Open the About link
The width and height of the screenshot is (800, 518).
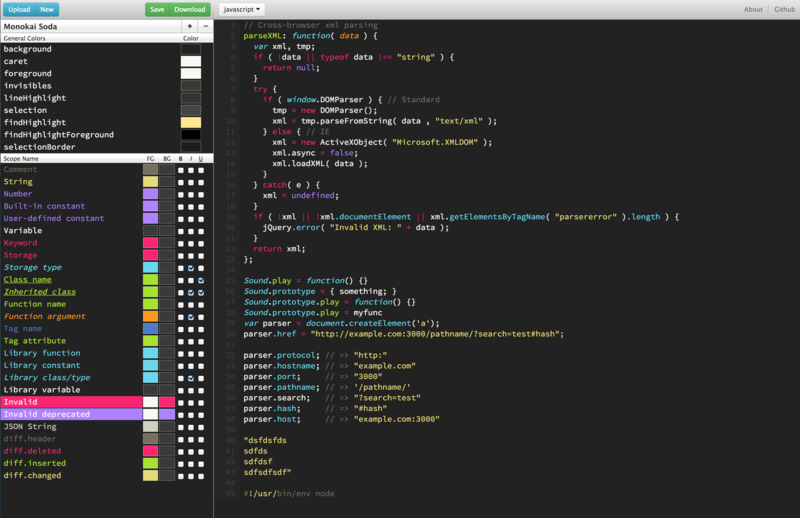(x=753, y=9)
